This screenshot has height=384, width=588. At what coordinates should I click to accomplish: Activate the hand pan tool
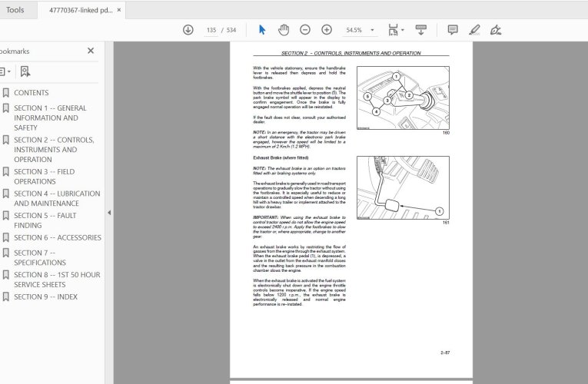coord(284,30)
